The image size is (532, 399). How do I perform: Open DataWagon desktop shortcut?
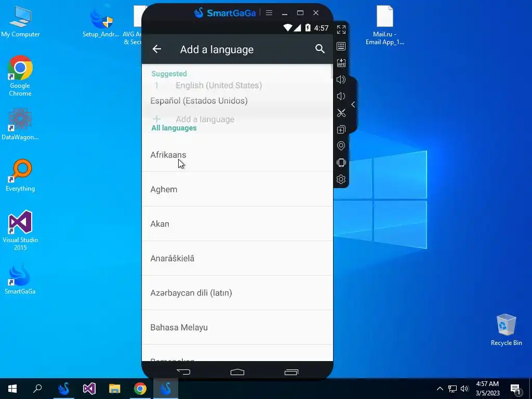20,124
